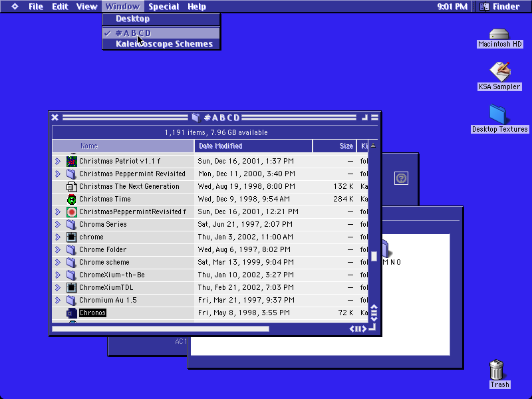This screenshot has height=399, width=532.
Task: Click the vertical scroll down arrow
Action: (374, 319)
